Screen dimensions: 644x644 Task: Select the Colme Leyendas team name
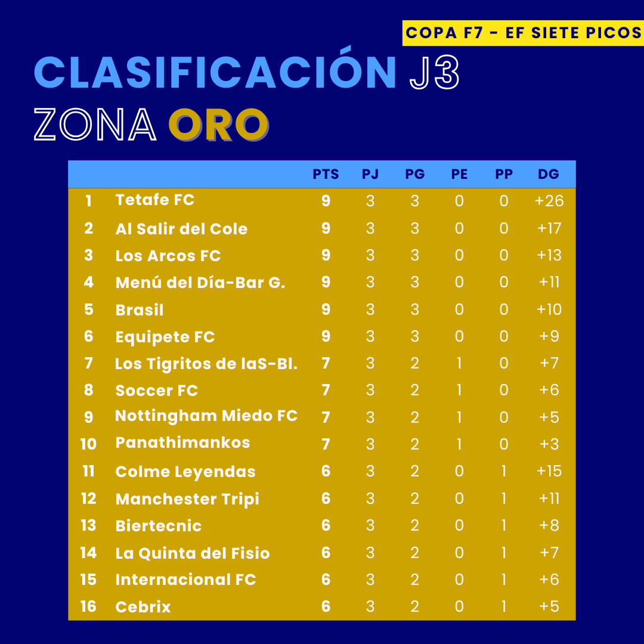(185, 472)
